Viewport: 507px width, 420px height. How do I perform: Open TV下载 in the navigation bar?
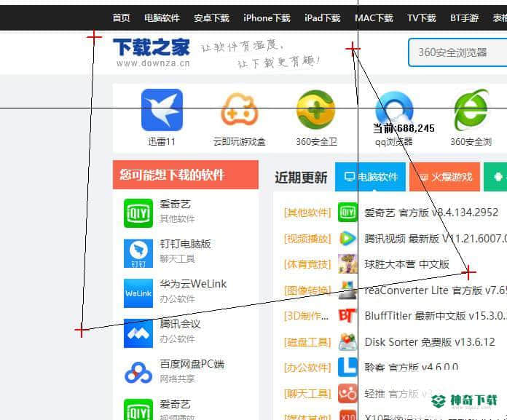[x=422, y=17]
